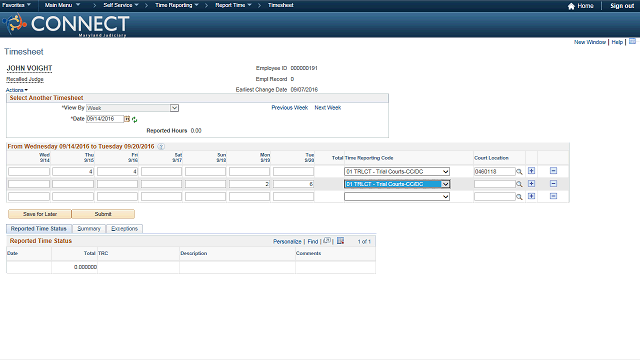
Task: Open the Favorites menu
Action: (x=17, y=5)
